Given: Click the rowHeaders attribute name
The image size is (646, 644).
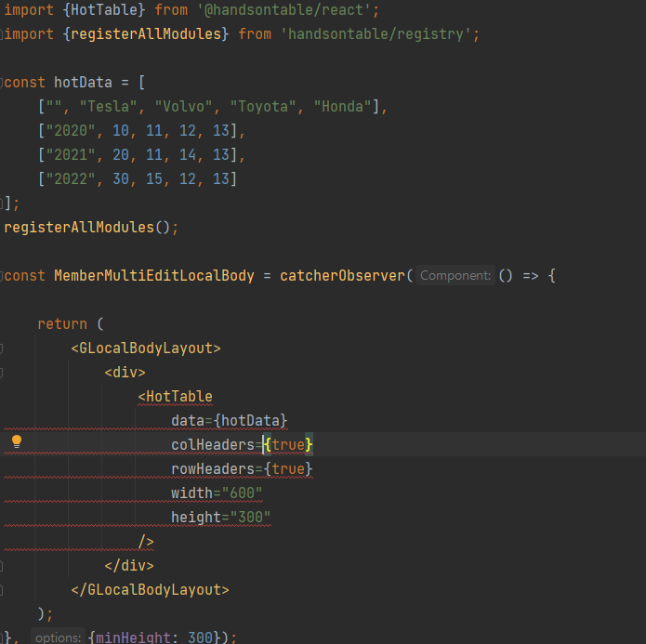Looking at the screenshot, I should click(213, 469).
